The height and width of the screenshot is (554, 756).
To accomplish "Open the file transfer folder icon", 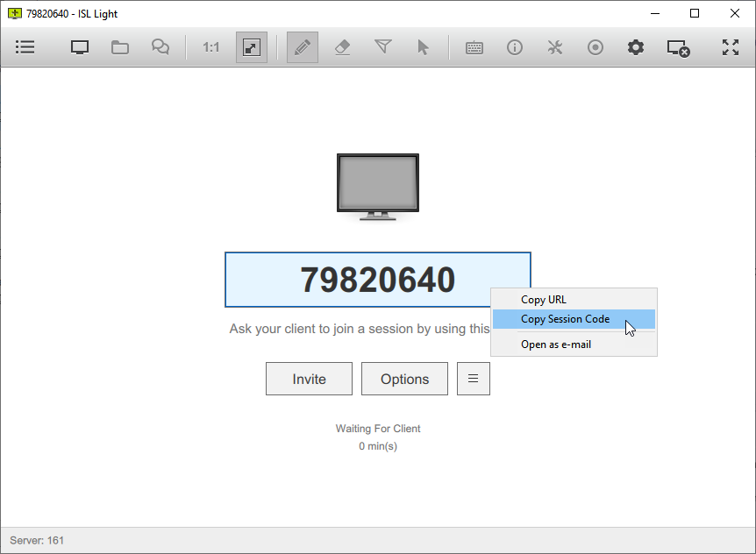I will (120, 47).
